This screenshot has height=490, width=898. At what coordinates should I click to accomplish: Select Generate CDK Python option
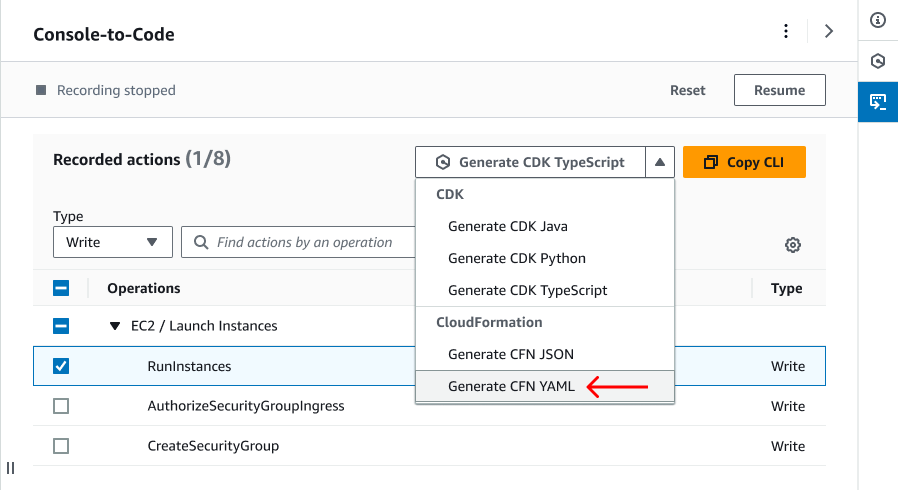[x=517, y=258]
